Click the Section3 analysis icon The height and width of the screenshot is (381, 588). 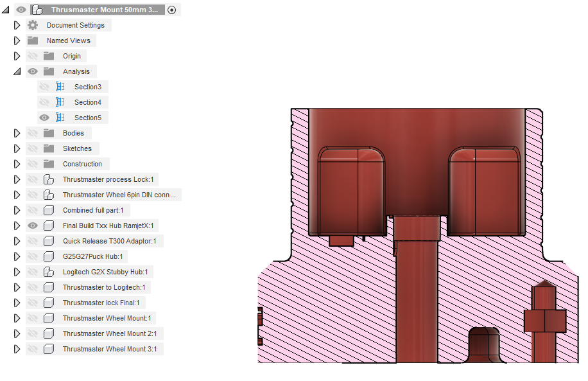60,87
